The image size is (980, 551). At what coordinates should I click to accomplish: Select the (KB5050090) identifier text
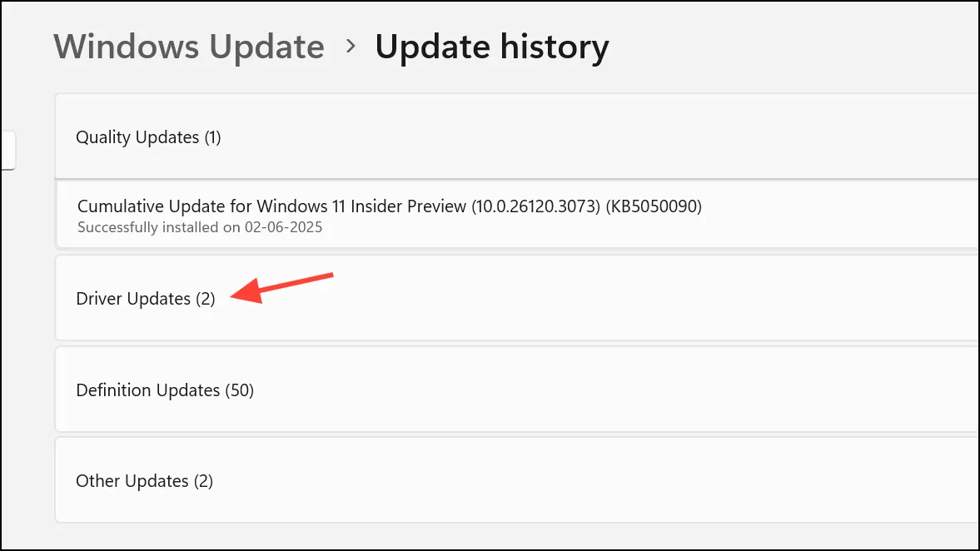[654, 206]
